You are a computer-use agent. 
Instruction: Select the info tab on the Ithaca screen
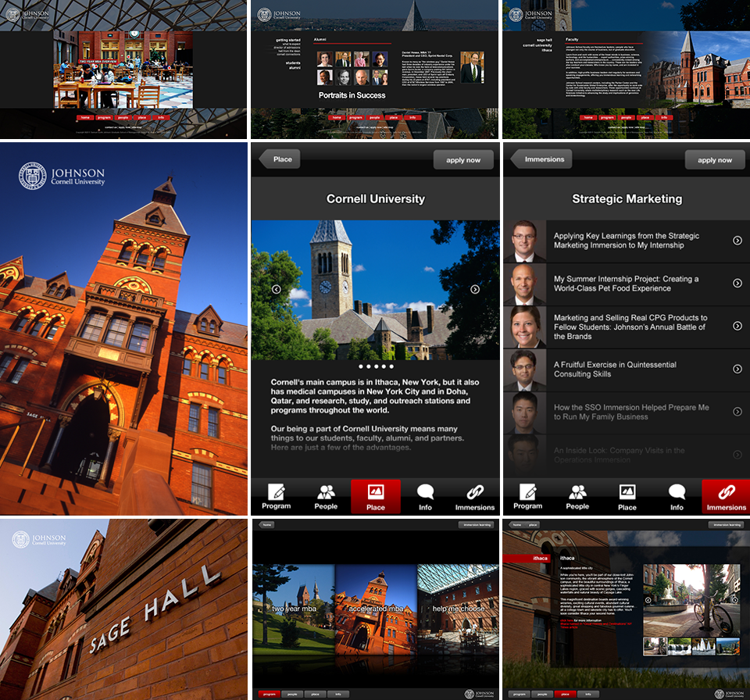pos(587,694)
